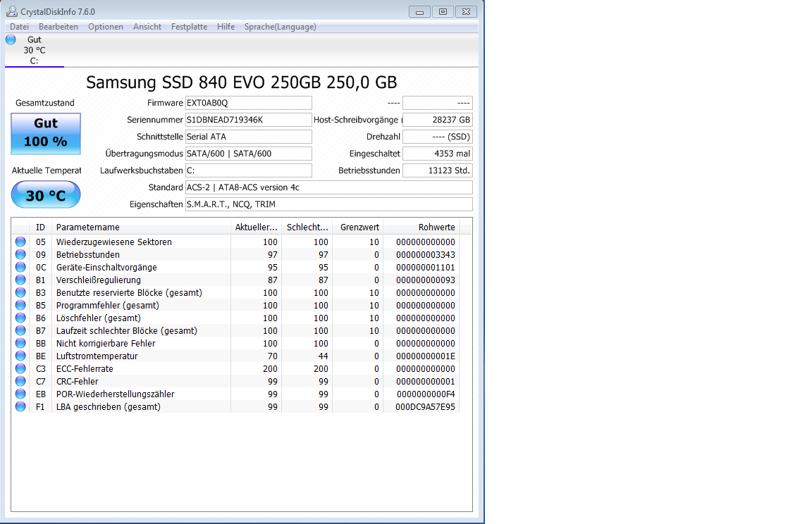Click the Eingeschaltet value 4353 mal
Viewport: 812px width, 524px height.
(438, 154)
